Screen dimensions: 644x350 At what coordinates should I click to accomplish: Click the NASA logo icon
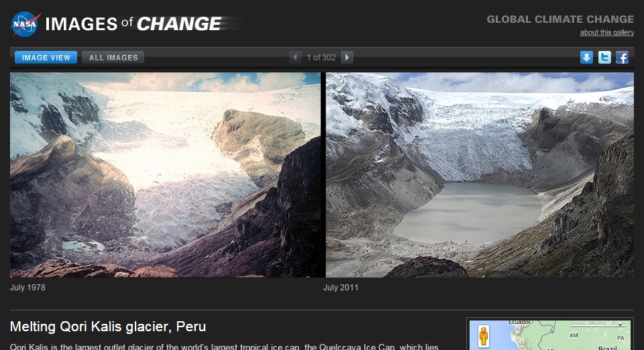pyautogui.click(x=25, y=23)
